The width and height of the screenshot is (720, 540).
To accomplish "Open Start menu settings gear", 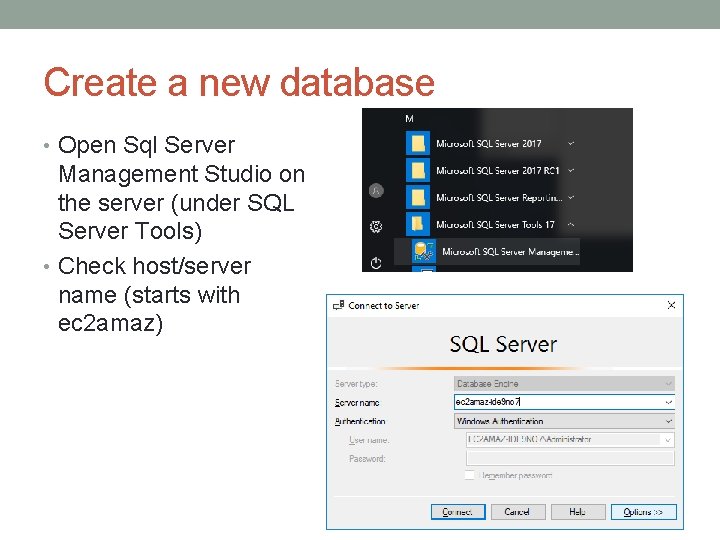I will (x=376, y=226).
